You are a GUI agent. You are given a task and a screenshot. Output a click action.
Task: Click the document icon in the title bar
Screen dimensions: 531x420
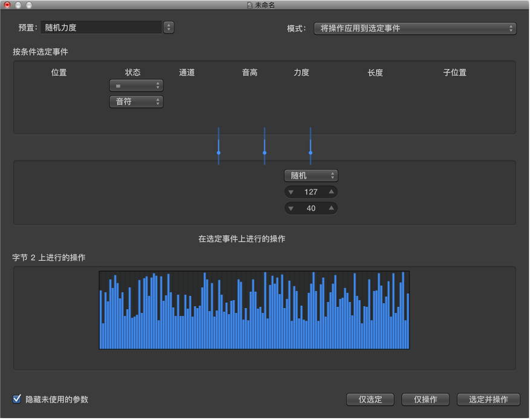point(249,5)
